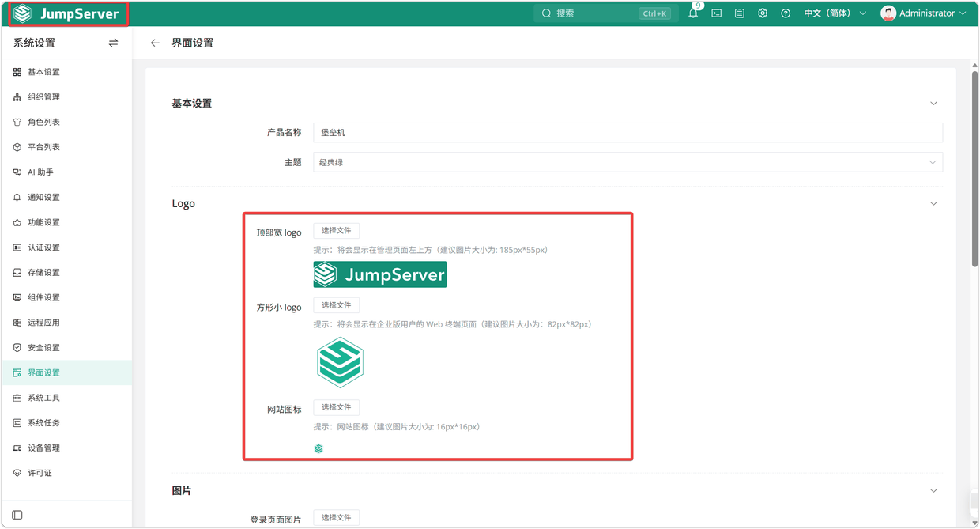Open system settings gear icon
Screen dimensions: 980x529
tap(762, 13)
